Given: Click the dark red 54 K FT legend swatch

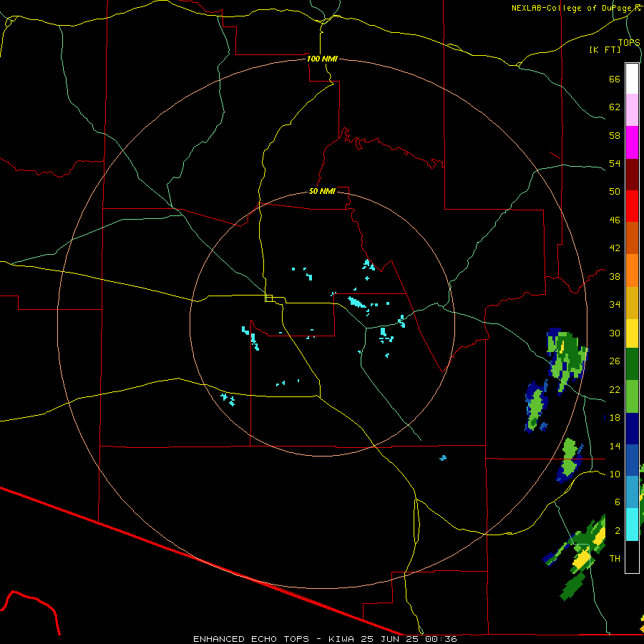Looking at the screenshot, I should tap(632, 174).
